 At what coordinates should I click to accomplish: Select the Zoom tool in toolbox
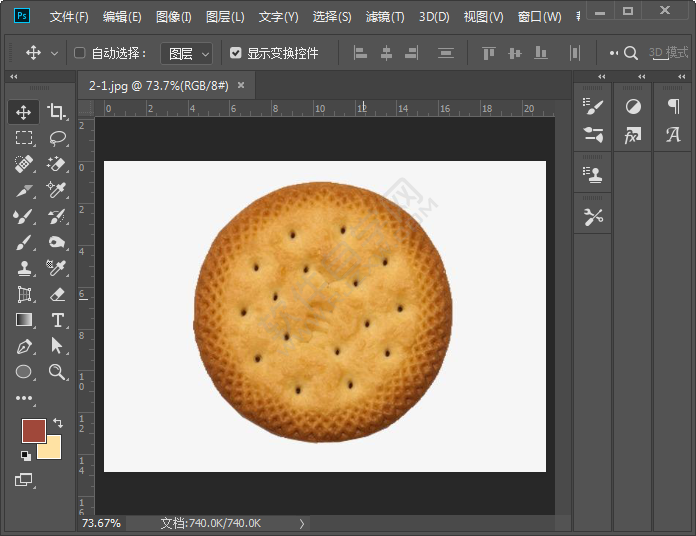(x=57, y=372)
